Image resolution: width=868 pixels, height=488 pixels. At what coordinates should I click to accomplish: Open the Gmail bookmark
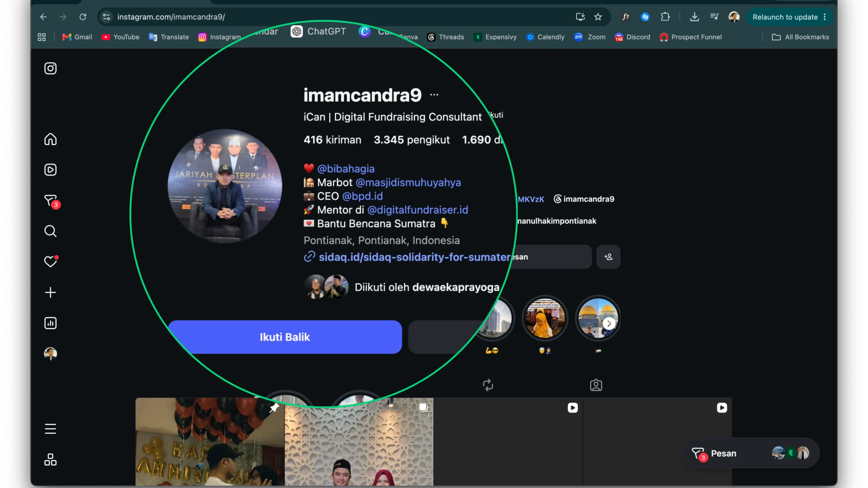click(77, 37)
